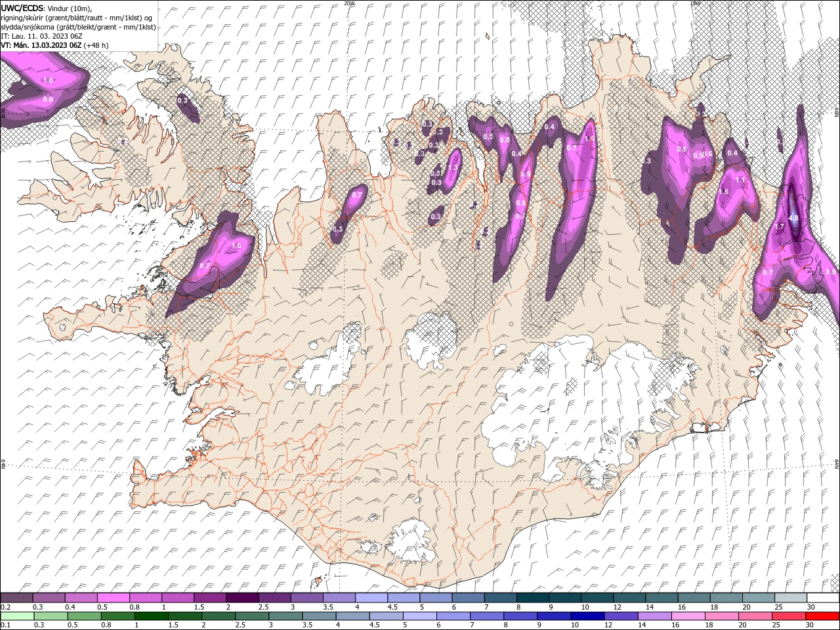840x630 pixels.
Task: Click the 20W longitude label
Action: coord(349,3)
